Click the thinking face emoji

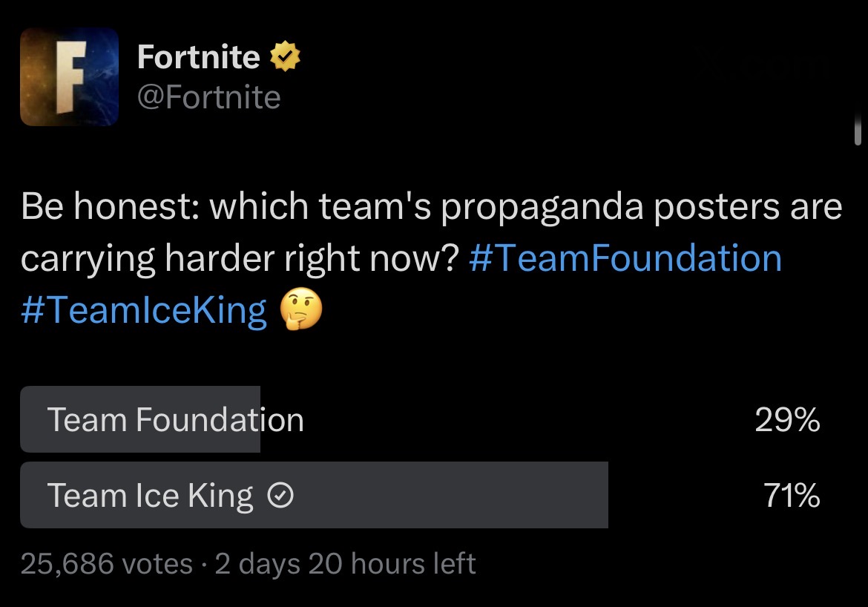[x=301, y=310]
